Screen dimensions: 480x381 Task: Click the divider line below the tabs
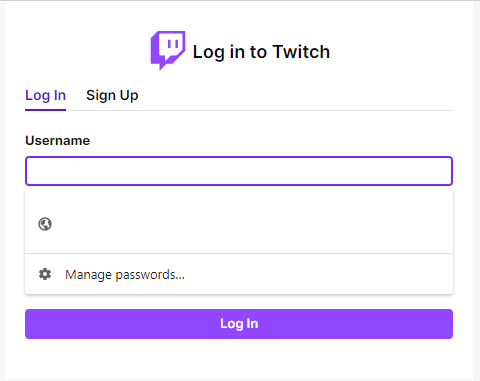(259, 110)
